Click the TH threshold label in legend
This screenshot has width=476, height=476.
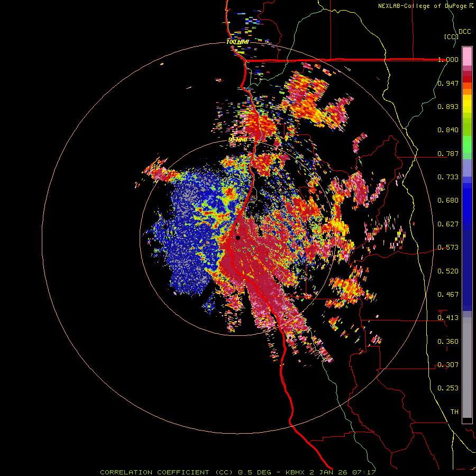click(454, 412)
